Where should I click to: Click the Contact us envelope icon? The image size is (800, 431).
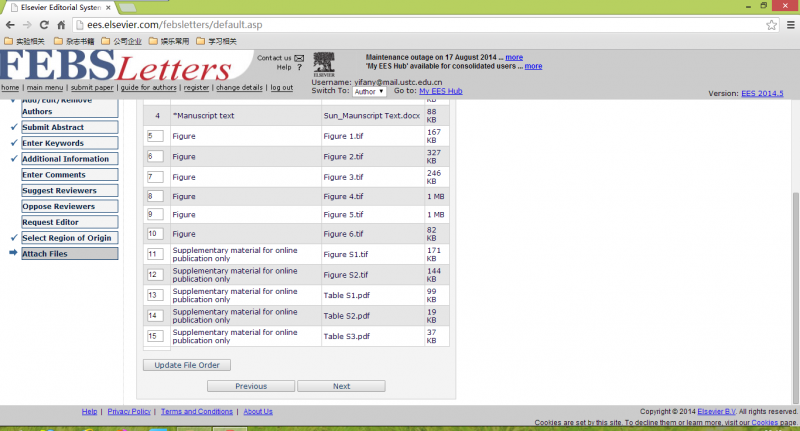coord(299,58)
